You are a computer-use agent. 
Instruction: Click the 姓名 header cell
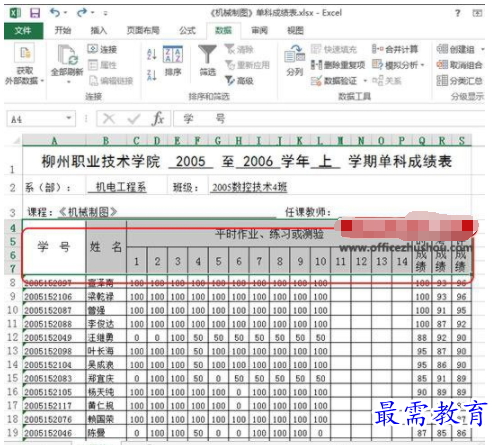coord(106,247)
